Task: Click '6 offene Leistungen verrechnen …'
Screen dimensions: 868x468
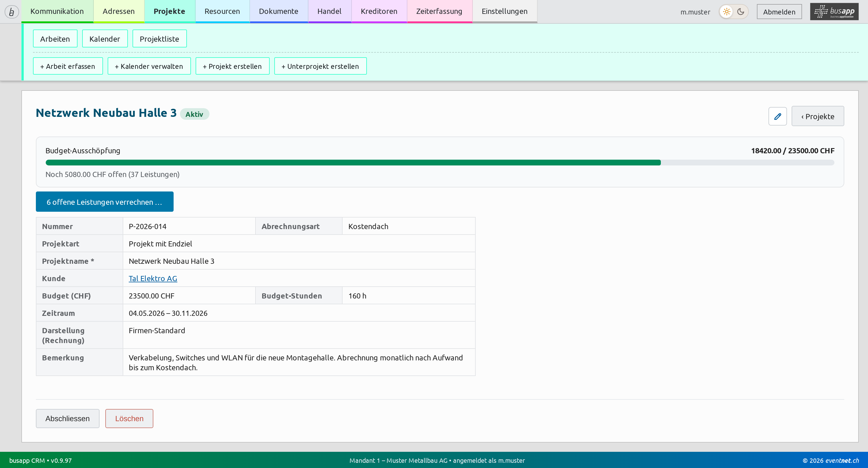Action: click(x=104, y=202)
